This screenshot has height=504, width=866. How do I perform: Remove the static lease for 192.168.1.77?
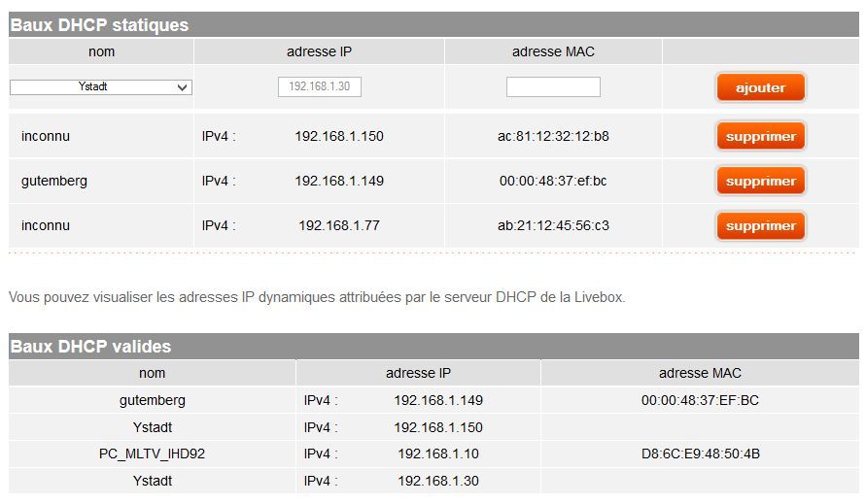[761, 226]
